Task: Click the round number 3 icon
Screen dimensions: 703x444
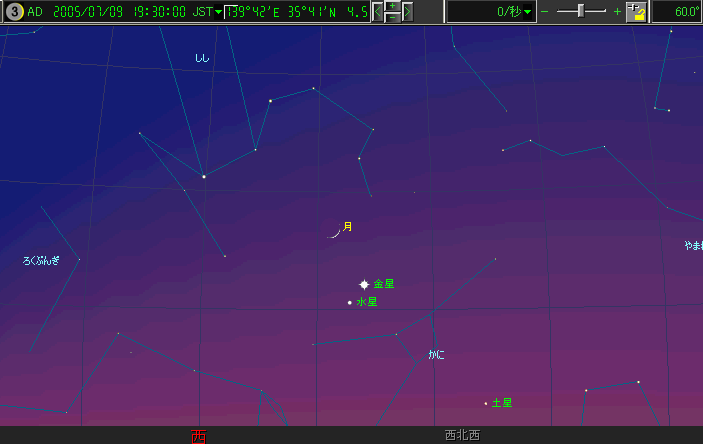Action: (13, 12)
